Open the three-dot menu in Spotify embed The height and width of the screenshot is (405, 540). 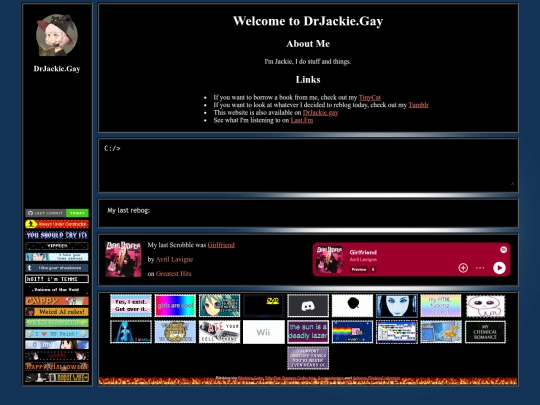480,268
